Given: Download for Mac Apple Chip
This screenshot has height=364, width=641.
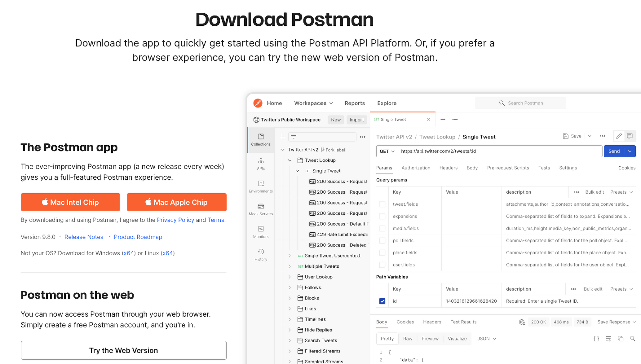Looking at the screenshot, I should [177, 202].
